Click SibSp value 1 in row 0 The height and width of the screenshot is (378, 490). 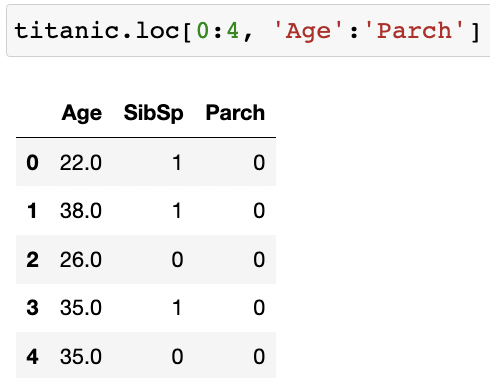pos(177,163)
